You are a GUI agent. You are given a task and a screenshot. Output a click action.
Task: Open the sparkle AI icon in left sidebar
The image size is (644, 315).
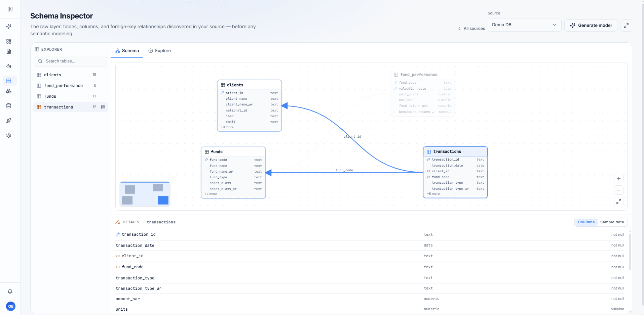click(x=9, y=27)
